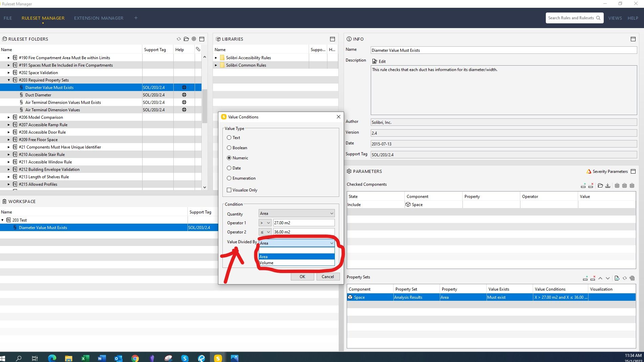This screenshot has width=644, height=362.
Task: Open help for Diameter Value Must Exists
Action: (x=184, y=87)
